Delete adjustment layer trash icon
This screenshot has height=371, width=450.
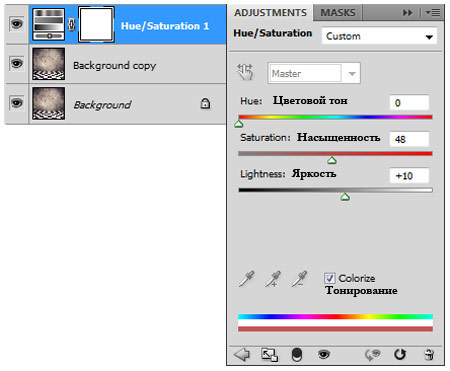pos(429,355)
